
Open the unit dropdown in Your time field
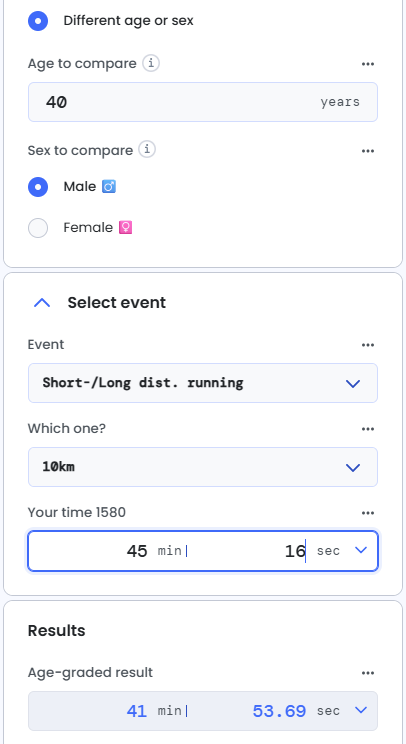coord(361,550)
